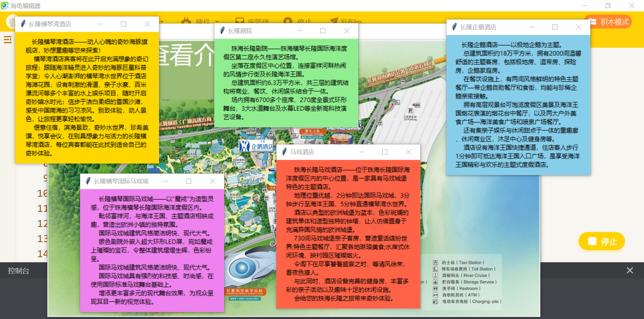Click the 企鹅酒店 label on the map
Screen dimensions: 644x319
pyautogui.click(x=257, y=146)
